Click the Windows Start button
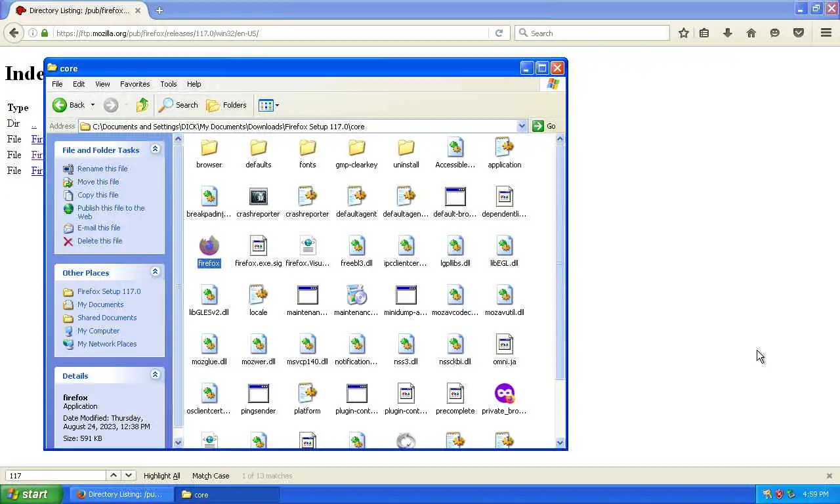 coord(31,494)
